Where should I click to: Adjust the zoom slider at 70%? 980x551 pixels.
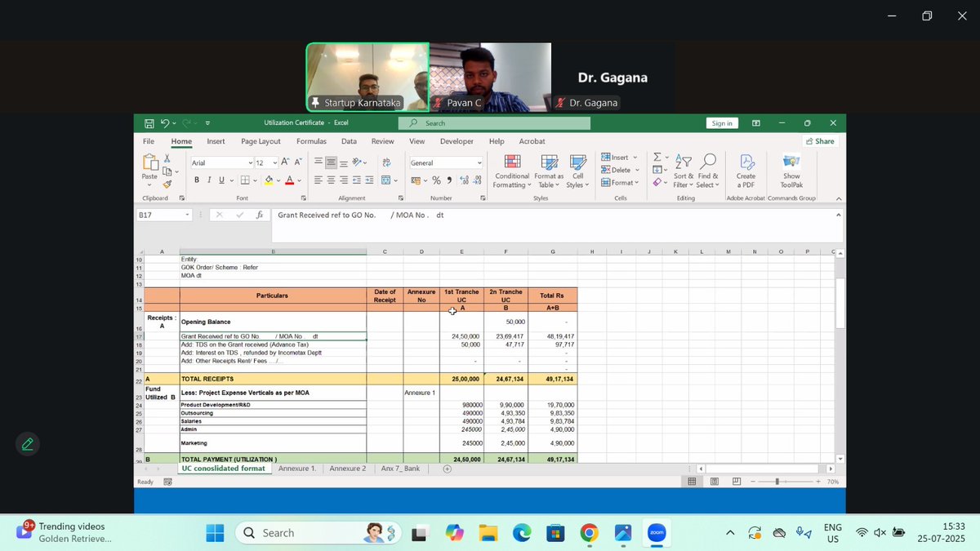pyautogui.click(x=777, y=482)
